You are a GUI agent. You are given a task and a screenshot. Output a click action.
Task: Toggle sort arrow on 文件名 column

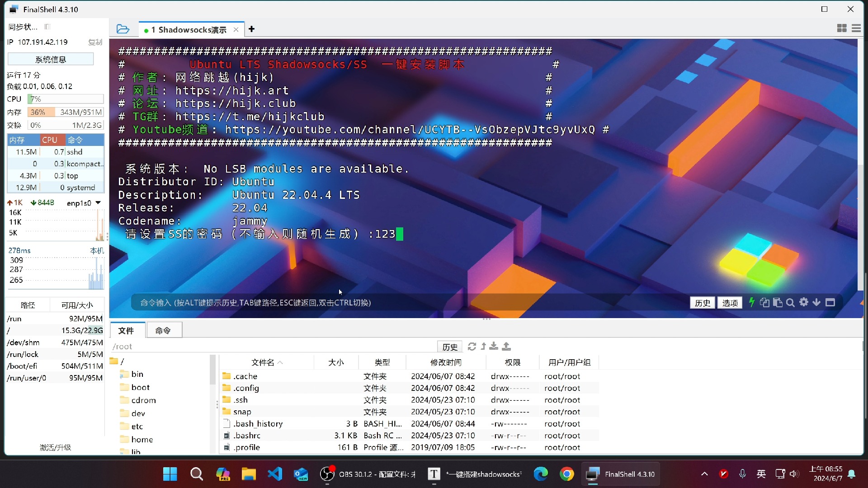(x=280, y=362)
